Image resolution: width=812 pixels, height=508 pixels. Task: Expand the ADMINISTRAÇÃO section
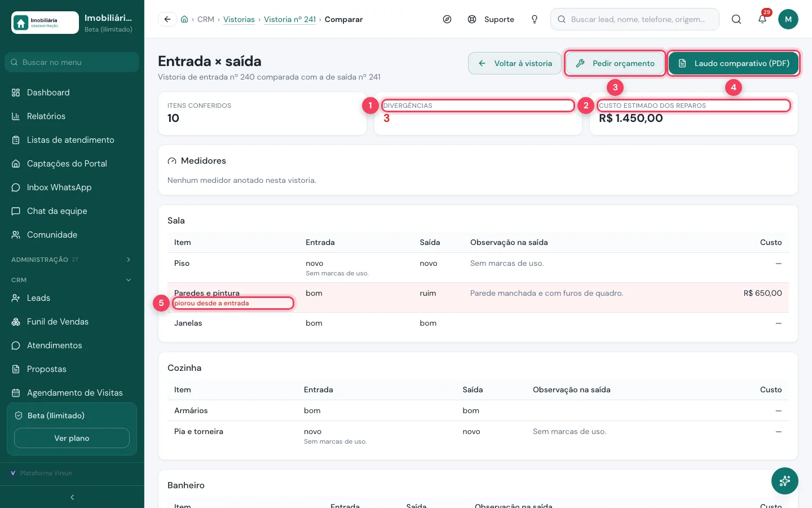(x=72, y=260)
